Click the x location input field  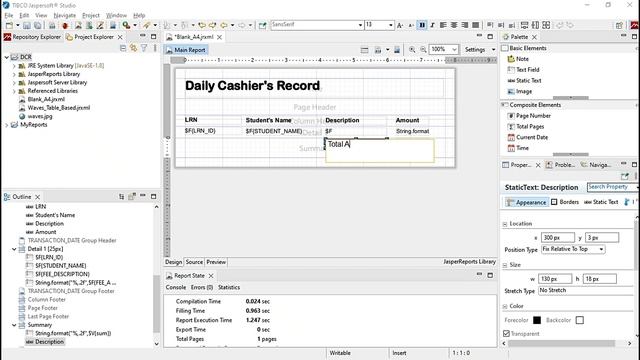coord(558,238)
